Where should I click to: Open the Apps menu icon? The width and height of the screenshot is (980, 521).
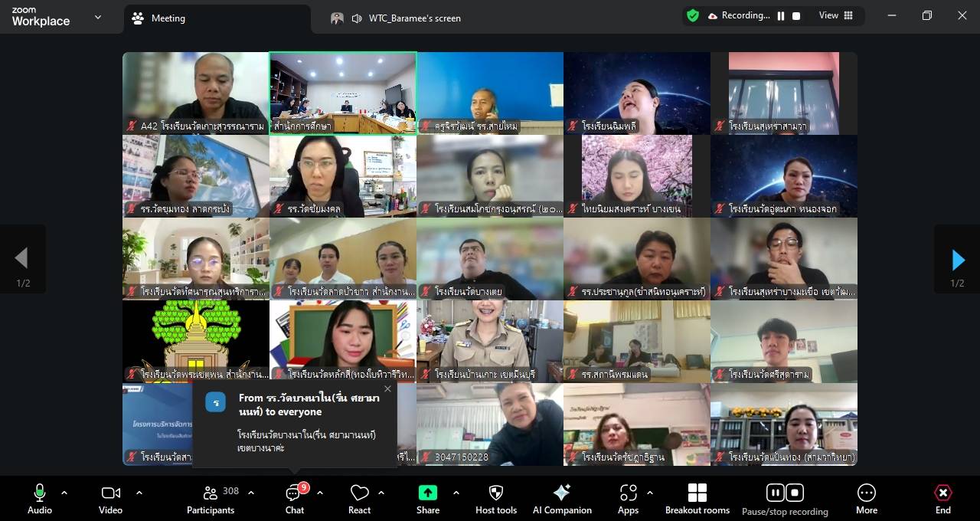[x=628, y=499]
